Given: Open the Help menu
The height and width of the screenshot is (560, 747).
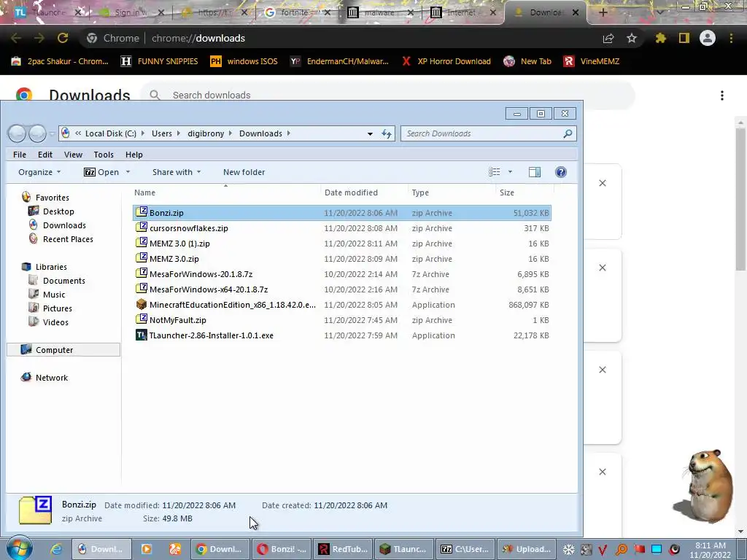Looking at the screenshot, I should point(134,155).
